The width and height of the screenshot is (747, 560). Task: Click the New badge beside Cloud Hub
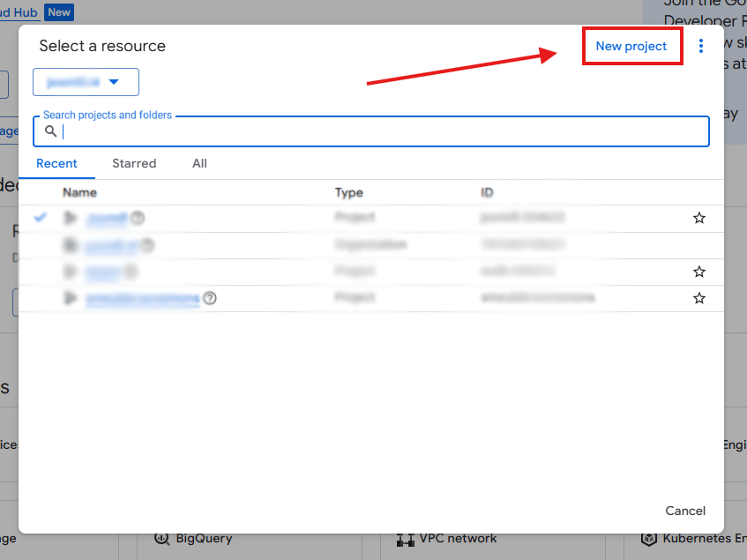[x=59, y=12]
